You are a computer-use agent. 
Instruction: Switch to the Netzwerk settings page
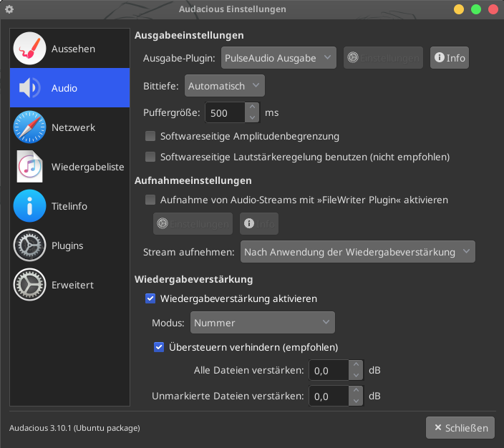tap(69, 127)
